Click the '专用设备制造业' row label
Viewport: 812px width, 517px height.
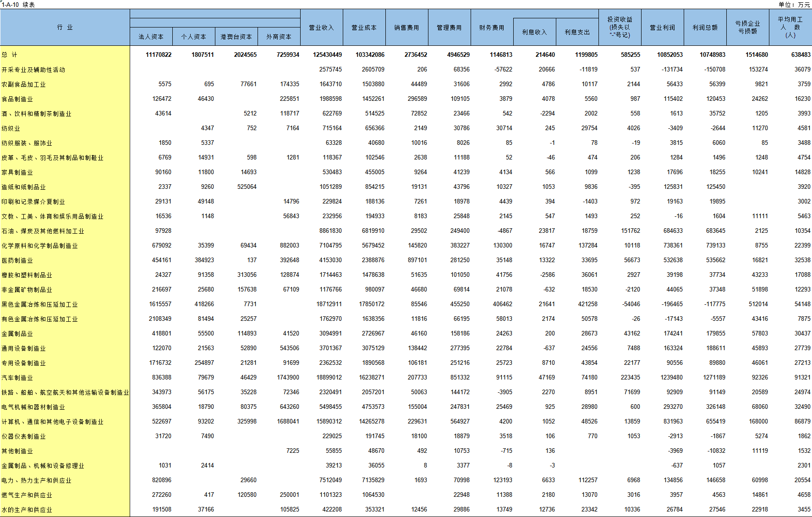[x=24, y=363]
